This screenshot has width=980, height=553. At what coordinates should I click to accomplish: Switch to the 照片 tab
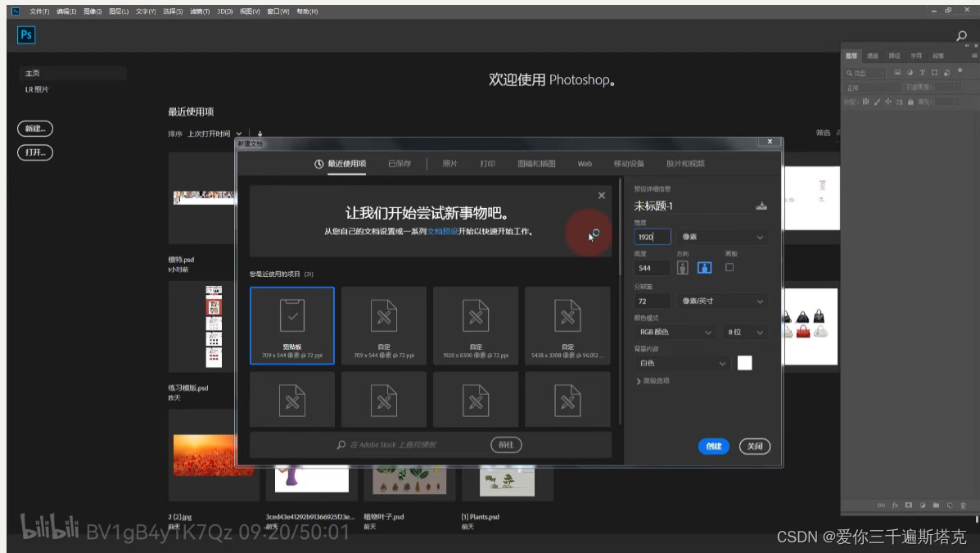(x=449, y=164)
